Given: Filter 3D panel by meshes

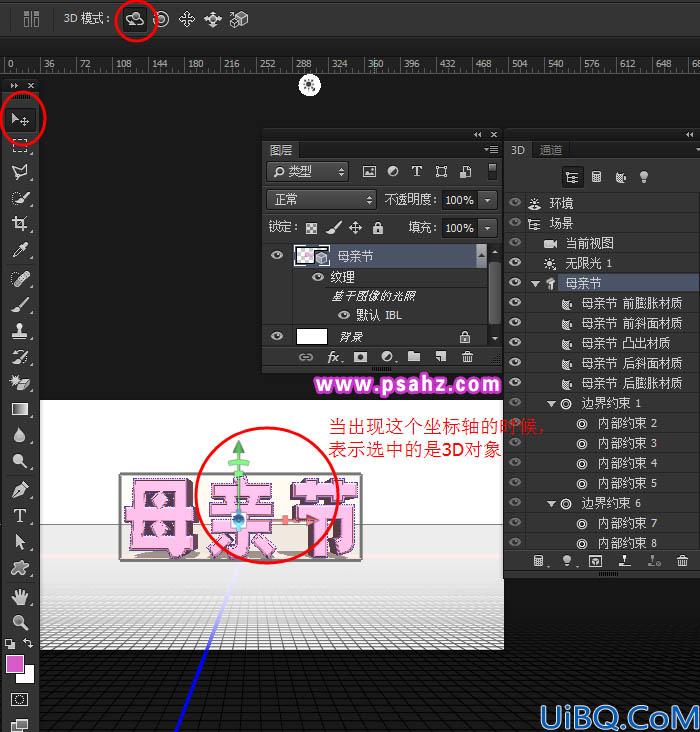Looking at the screenshot, I should (x=596, y=177).
